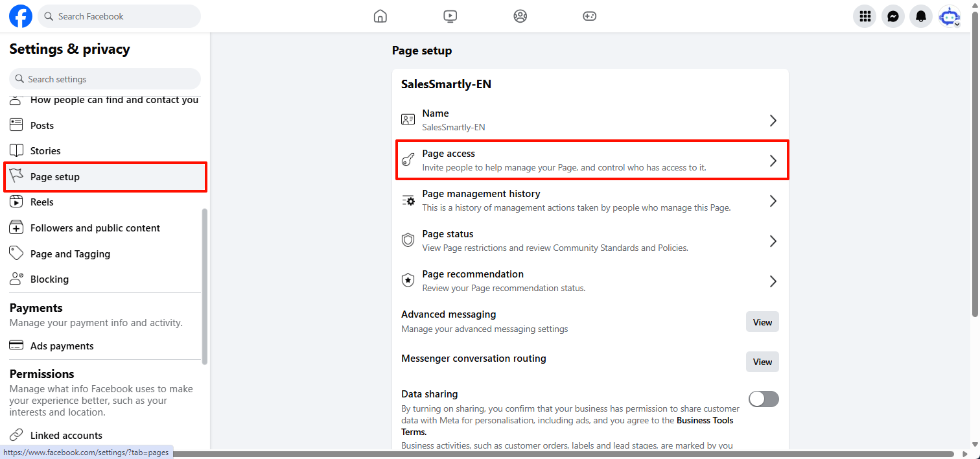Select Blocking in sidebar
980x459 pixels.
105,279
